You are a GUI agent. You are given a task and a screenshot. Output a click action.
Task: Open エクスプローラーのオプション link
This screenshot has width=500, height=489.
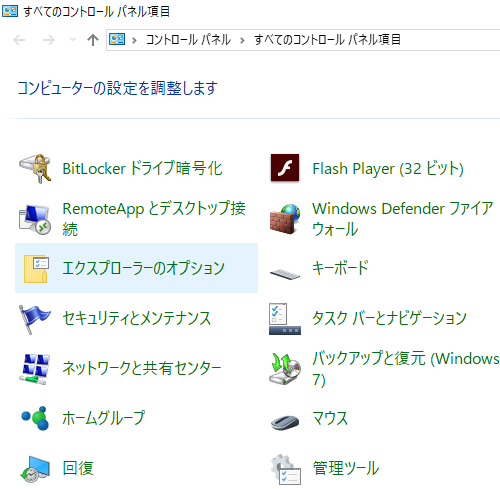[x=143, y=268]
